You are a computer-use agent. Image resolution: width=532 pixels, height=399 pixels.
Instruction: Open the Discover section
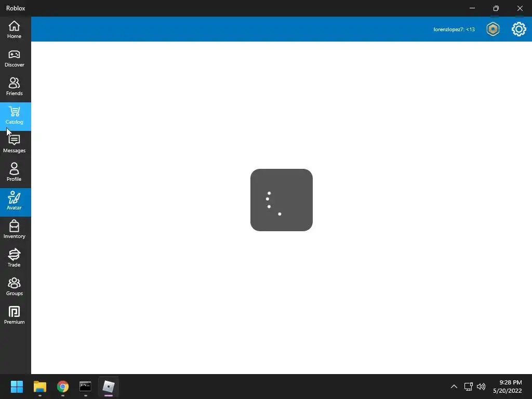tap(14, 59)
